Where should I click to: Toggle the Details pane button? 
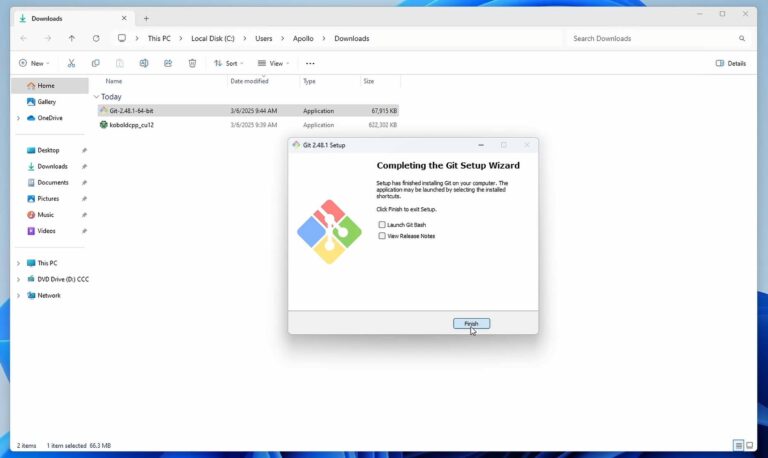point(731,63)
